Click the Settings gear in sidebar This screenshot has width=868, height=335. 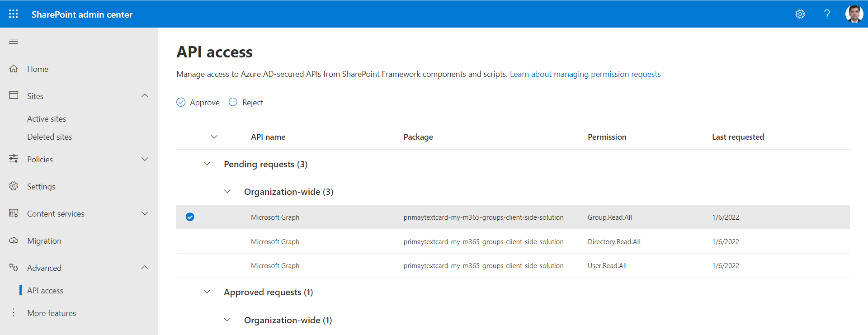[x=14, y=186]
